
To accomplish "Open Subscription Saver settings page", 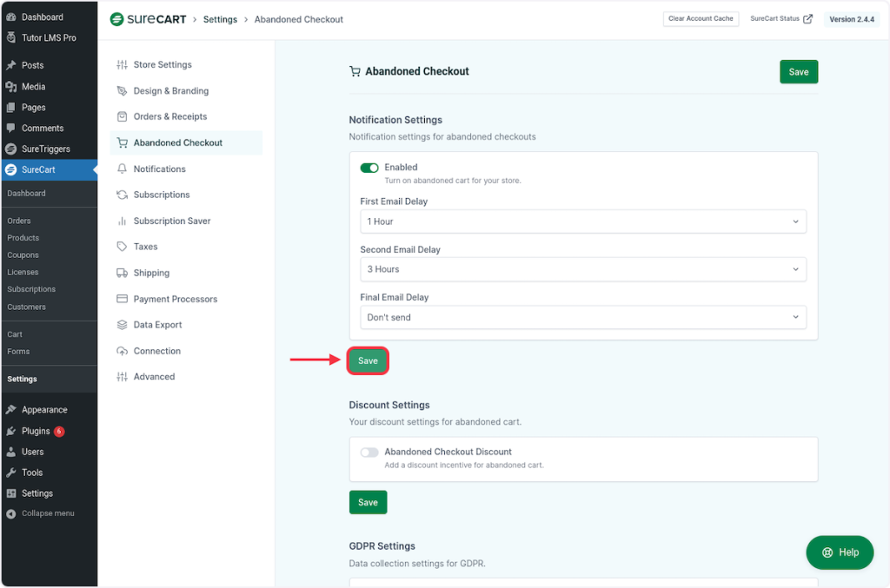I will pos(172,221).
